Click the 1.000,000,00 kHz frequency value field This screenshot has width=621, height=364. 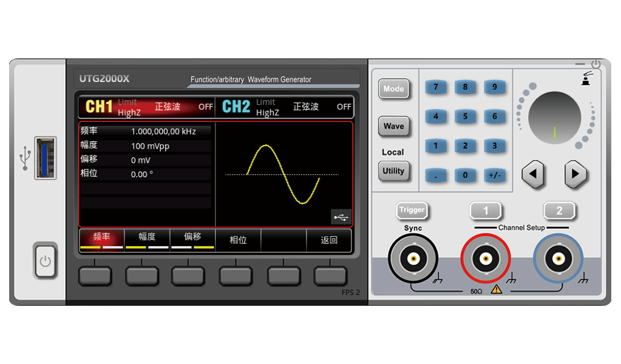(163, 131)
